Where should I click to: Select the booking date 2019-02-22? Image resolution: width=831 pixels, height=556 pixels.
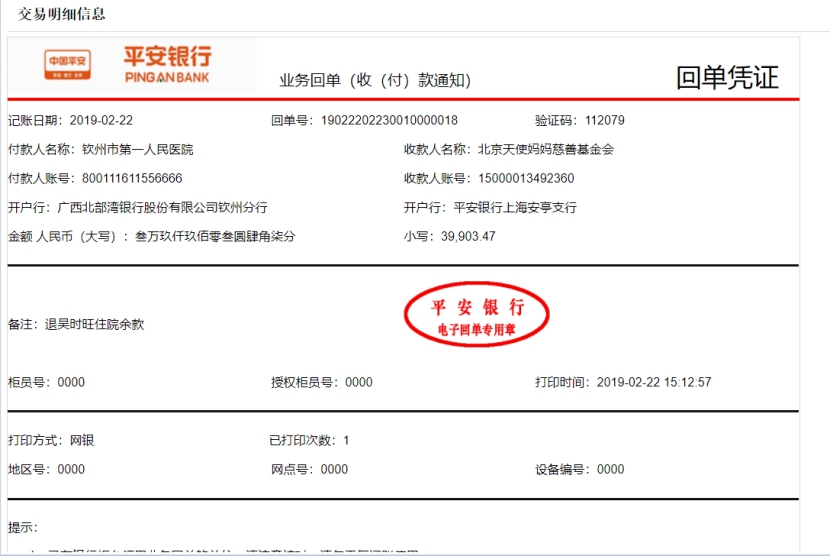[x=101, y=120]
